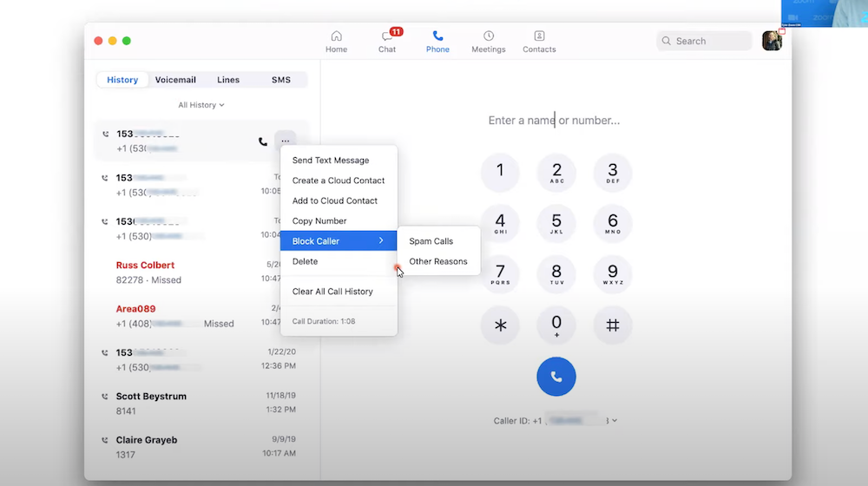This screenshot has height=486, width=868.
Task: Switch to the Lines tab
Action: click(x=228, y=80)
